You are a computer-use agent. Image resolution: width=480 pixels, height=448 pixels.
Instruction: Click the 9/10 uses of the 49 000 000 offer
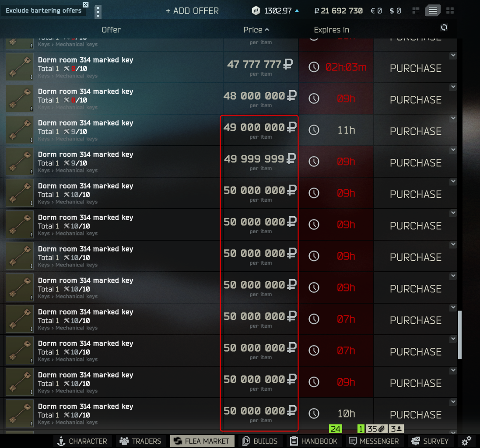(76, 132)
